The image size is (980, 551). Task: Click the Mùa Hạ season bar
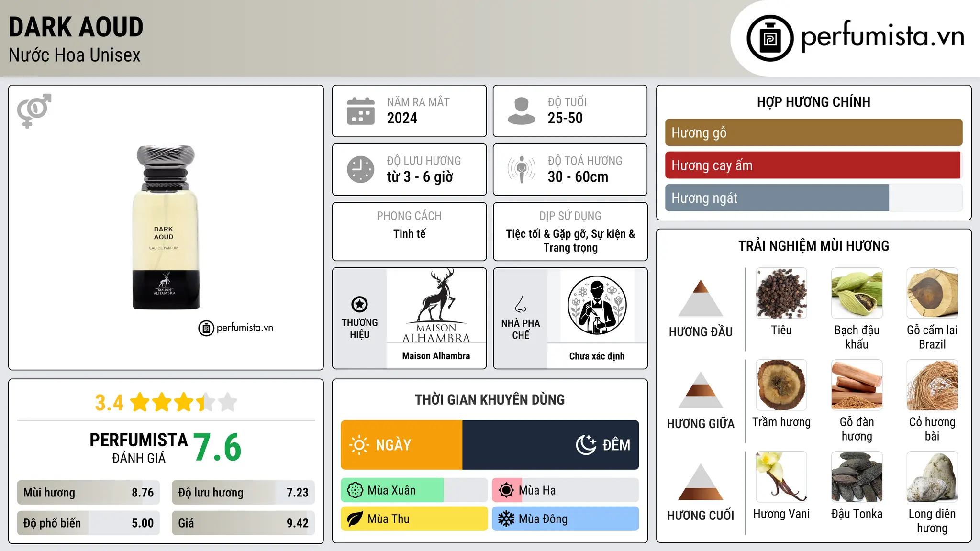point(565,490)
